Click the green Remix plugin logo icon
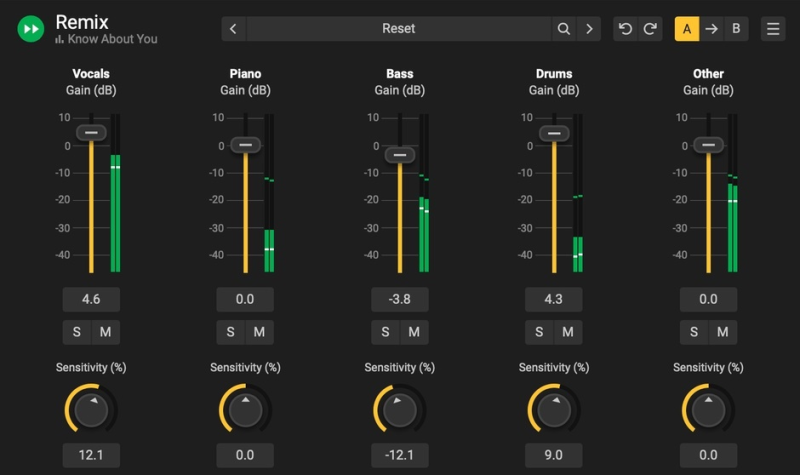The height and width of the screenshot is (475, 800). coord(31,29)
